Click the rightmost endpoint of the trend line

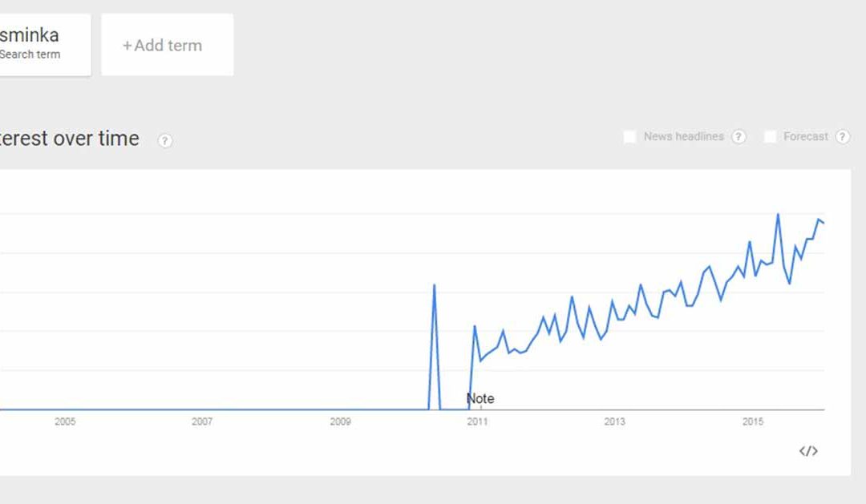click(x=824, y=223)
